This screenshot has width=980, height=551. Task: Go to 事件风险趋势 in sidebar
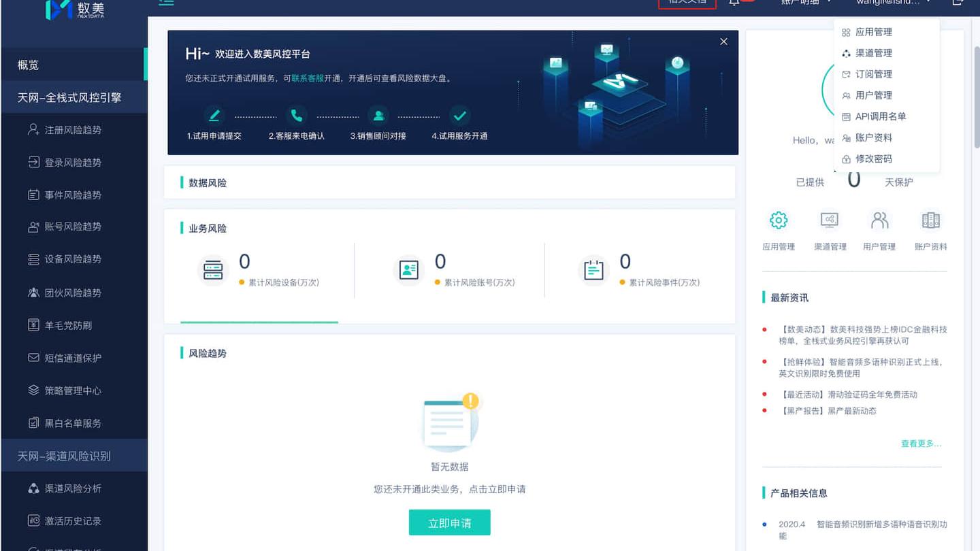pyautogui.click(x=73, y=195)
